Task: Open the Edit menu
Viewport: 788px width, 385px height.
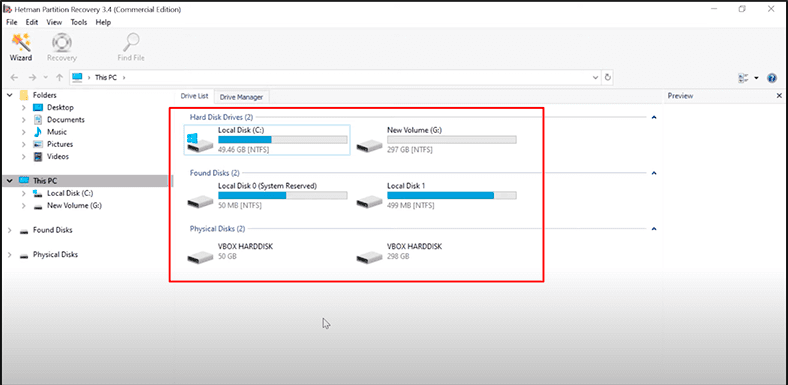Action: pyautogui.click(x=32, y=22)
